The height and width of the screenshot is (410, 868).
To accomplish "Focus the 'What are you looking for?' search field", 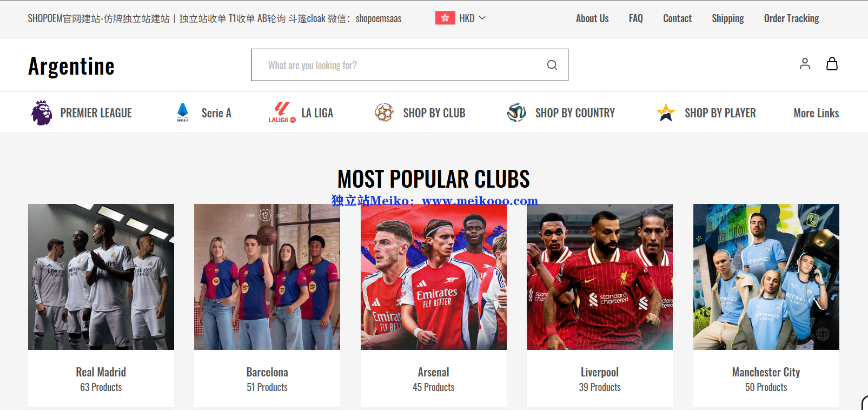I will (x=409, y=65).
